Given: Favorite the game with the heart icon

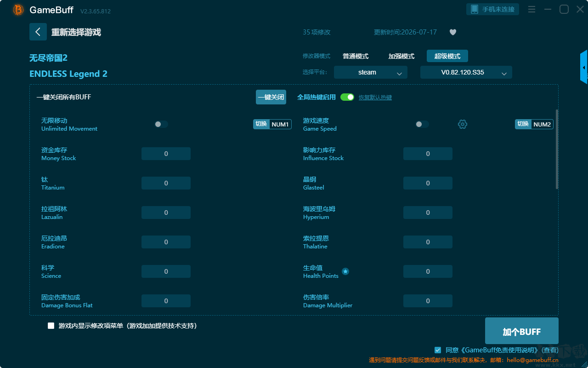Looking at the screenshot, I should point(453,32).
